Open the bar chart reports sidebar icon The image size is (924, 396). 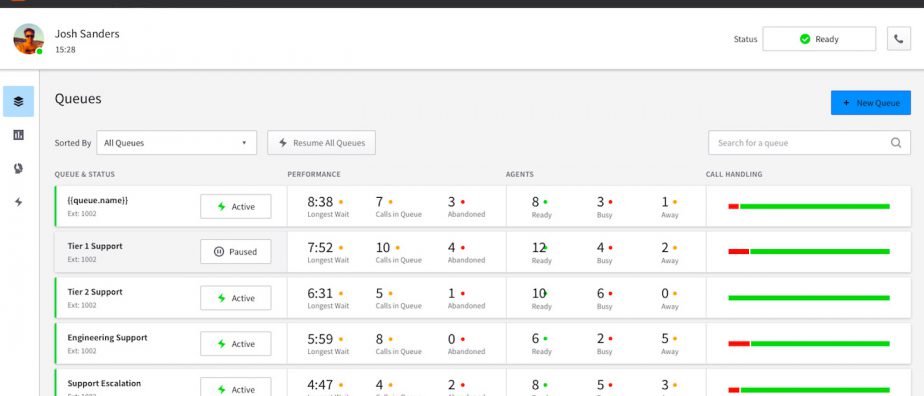[x=18, y=135]
